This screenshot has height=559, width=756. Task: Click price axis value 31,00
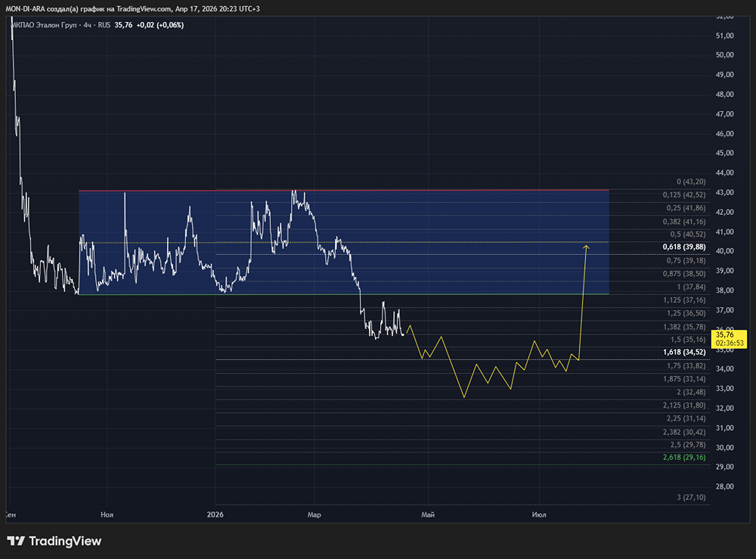point(725,428)
